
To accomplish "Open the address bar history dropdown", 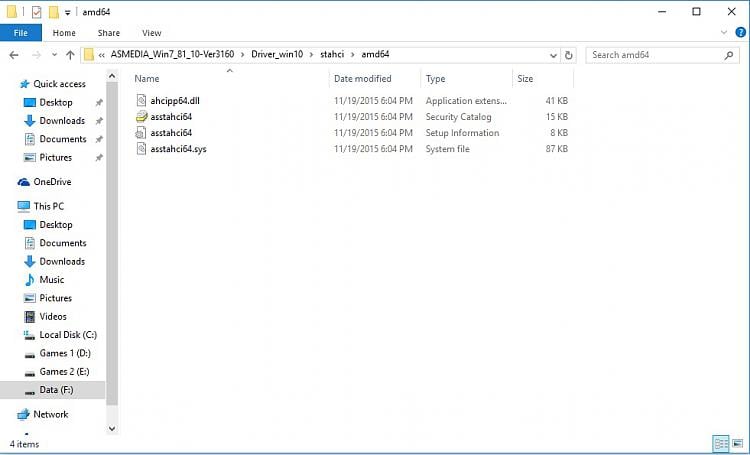I will click(553, 55).
